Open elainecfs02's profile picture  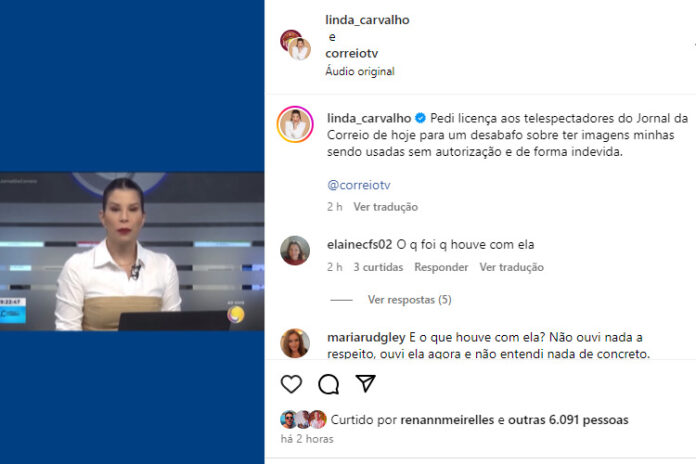click(295, 250)
